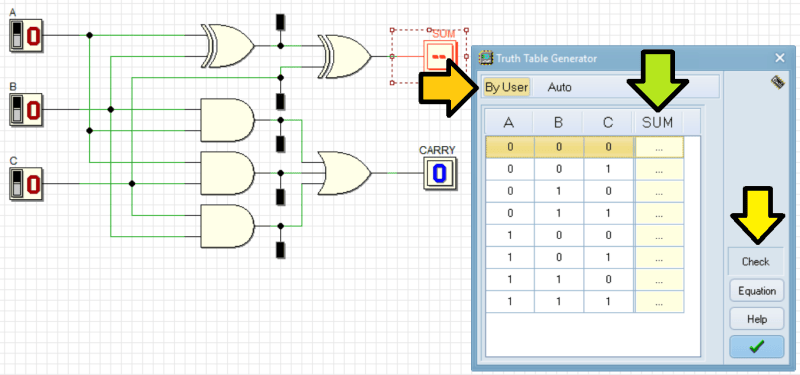Select the CARRY output display
The image size is (800, 375).
coord(440,173)
